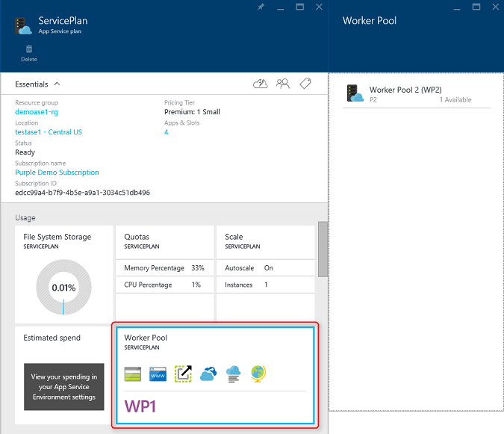Screen dimensions: 504x434
Task: Click the Ready status text
Action: [25, 152]
